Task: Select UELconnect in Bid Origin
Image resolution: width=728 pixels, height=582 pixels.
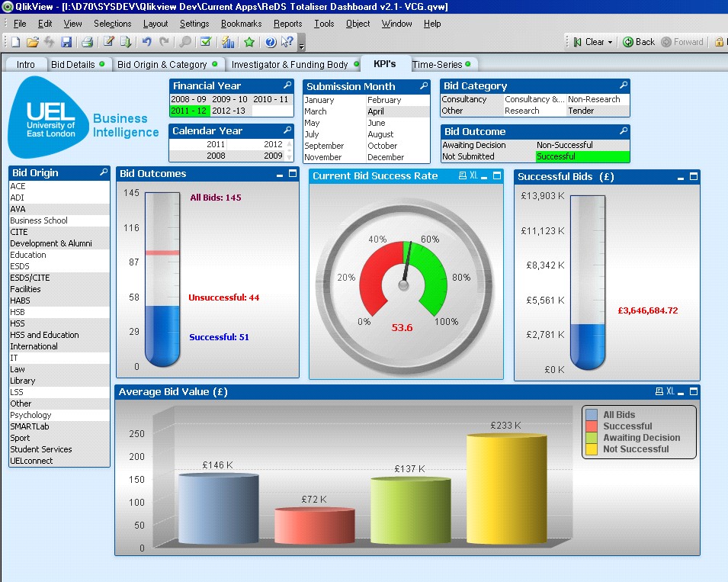Action: (59, 461)
